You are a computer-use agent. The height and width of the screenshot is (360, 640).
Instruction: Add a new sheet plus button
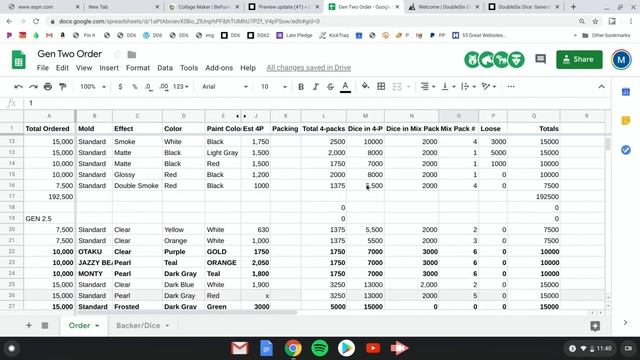[x=29, y=325]
